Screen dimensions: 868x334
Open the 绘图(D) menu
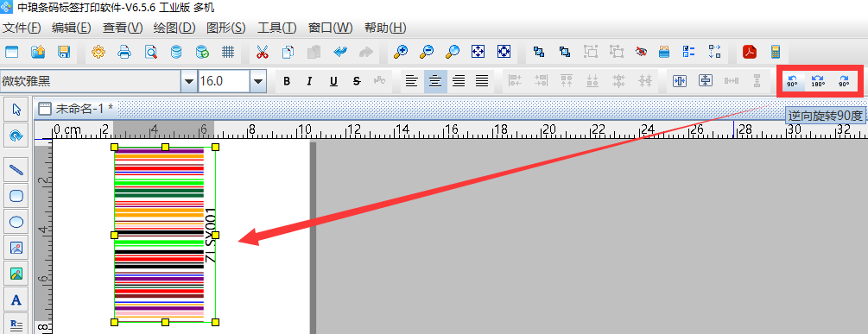point(174,28)
